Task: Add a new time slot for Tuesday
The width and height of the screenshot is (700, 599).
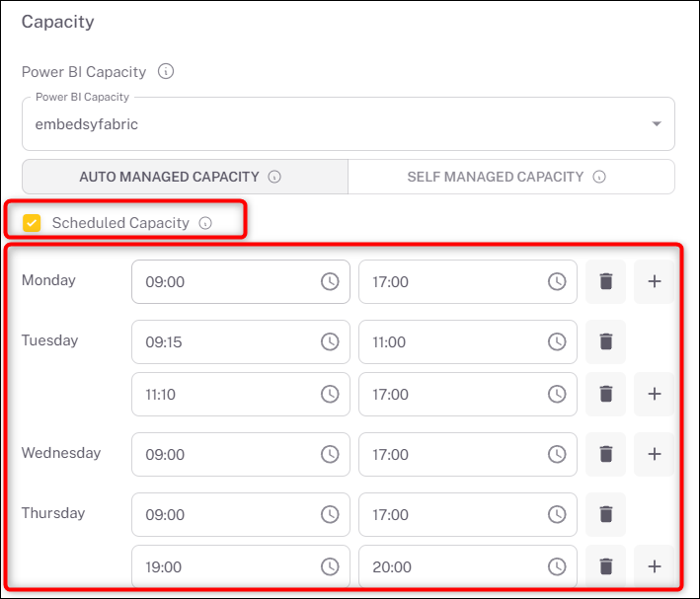Action: pos(654,395)
